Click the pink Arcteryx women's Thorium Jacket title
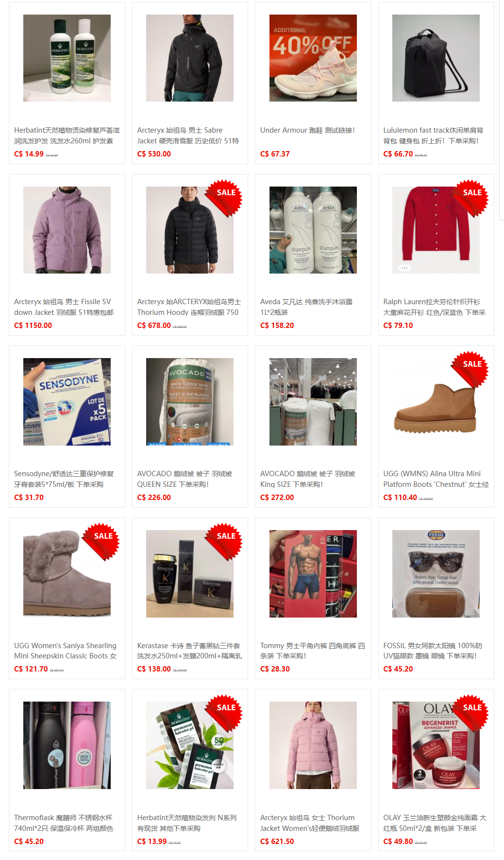504x860 pixels. 310,823
